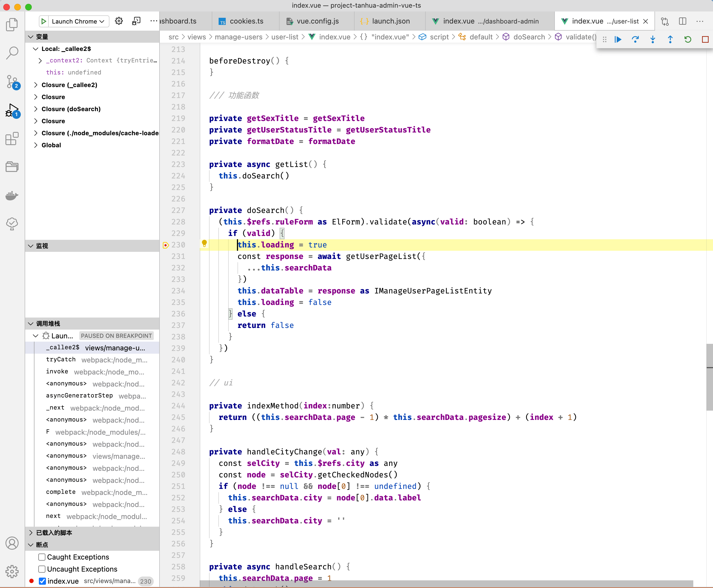Enable Caught Exceptions breakpoint checkbox
The width and height of the screenshot is (713, 588).
42,557
